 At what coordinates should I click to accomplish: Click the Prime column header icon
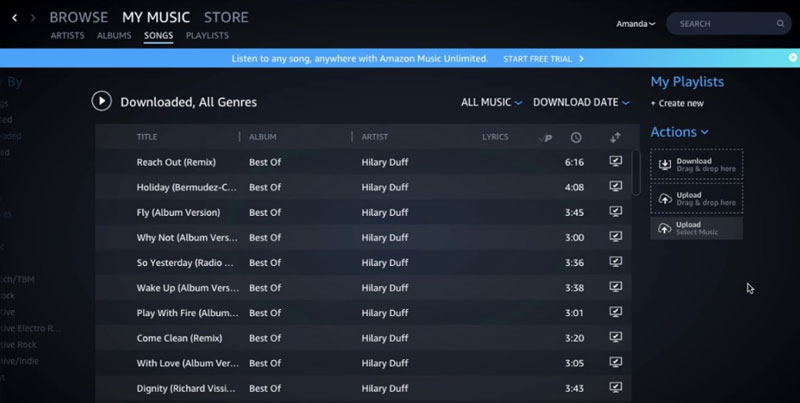click(x=545, y=138)
